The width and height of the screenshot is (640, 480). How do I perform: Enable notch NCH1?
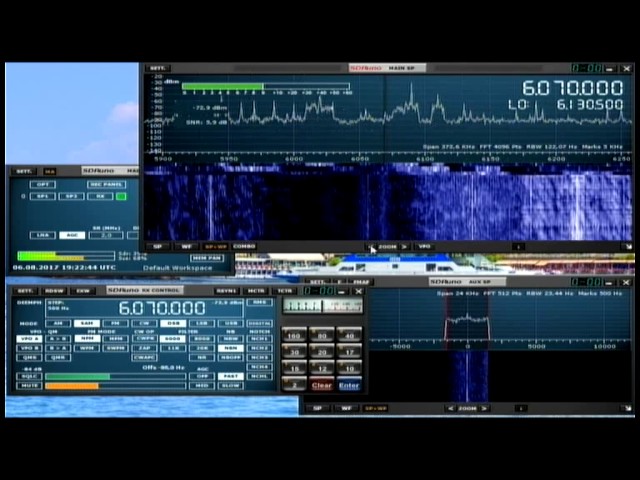260,339
